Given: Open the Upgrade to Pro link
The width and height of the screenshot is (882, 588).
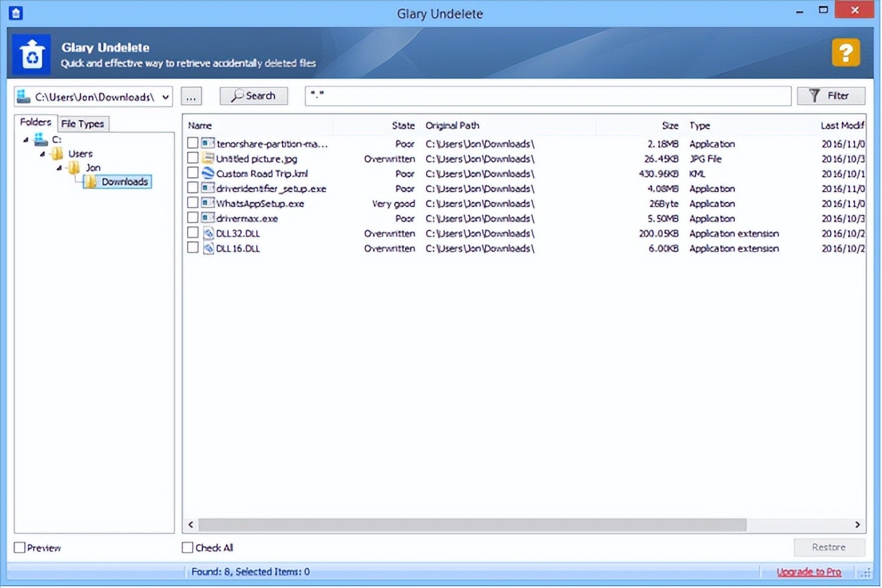Looking at the screenshot, I should [x=808, y=572].
